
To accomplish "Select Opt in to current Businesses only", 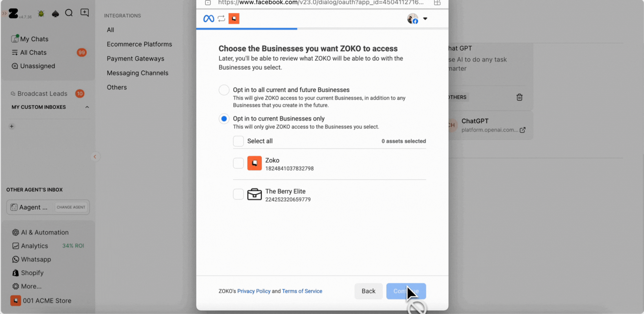I will pos(224,119).
